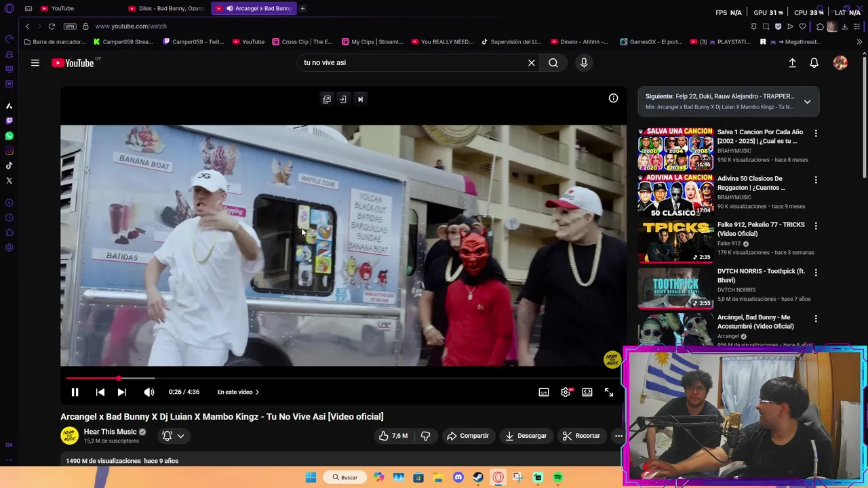Expand the subscription notification bell dropdown

[x=174, y=436]
